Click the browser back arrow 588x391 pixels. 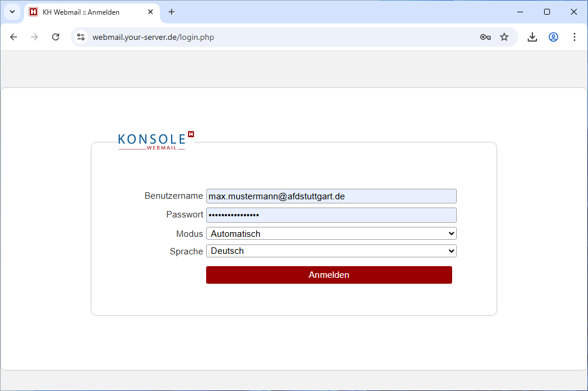[x=13, y=37]
